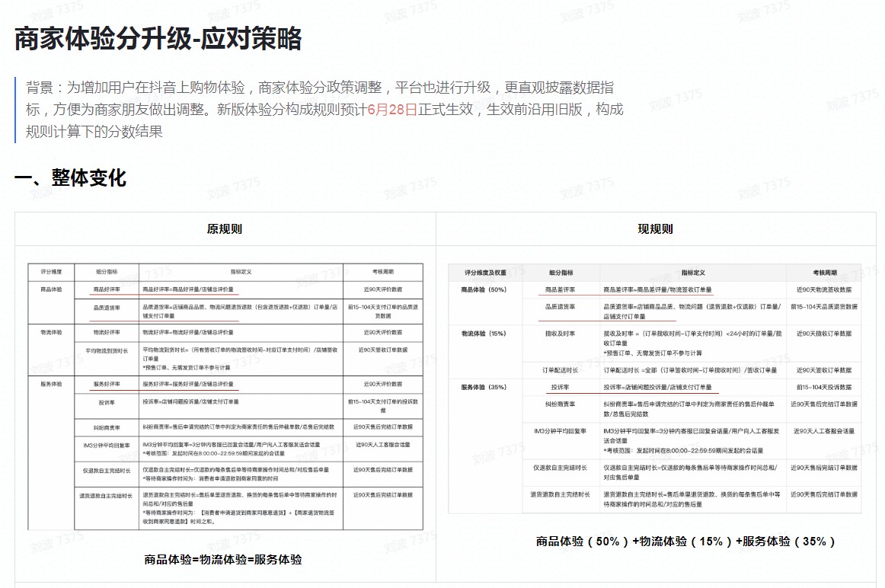Click 退货退款自主完结时长 in the 现规则 table
Viewport: 885px width, 588px height.
click(x=560, y=494)
